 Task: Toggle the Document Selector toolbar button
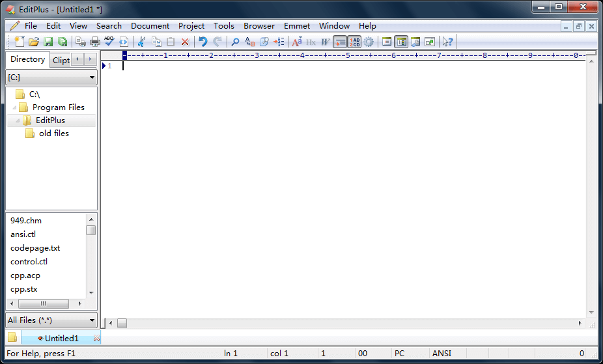387,42
